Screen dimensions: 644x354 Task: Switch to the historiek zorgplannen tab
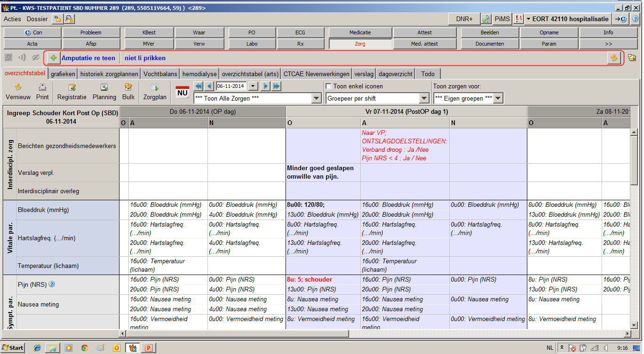pyautogui.click(x=109, y=74)
